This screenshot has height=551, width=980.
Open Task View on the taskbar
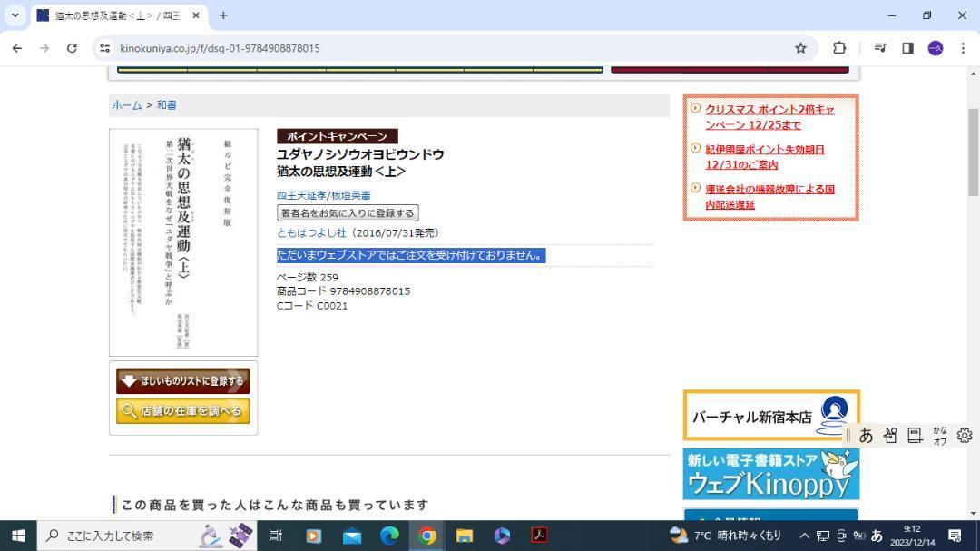point(276,536)
